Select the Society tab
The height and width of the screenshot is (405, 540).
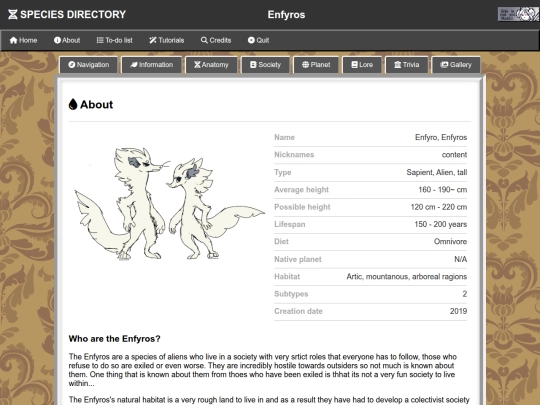(x=266, y=65)
